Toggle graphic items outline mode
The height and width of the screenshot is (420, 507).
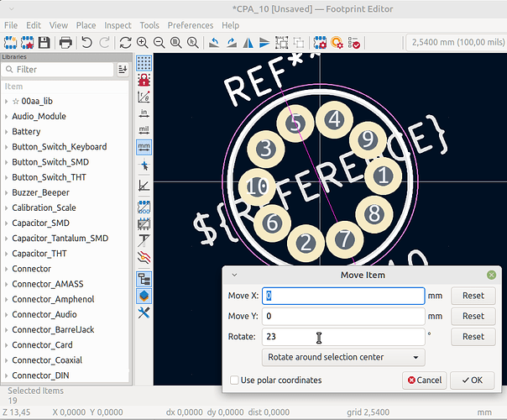click(x=144, y=224)
